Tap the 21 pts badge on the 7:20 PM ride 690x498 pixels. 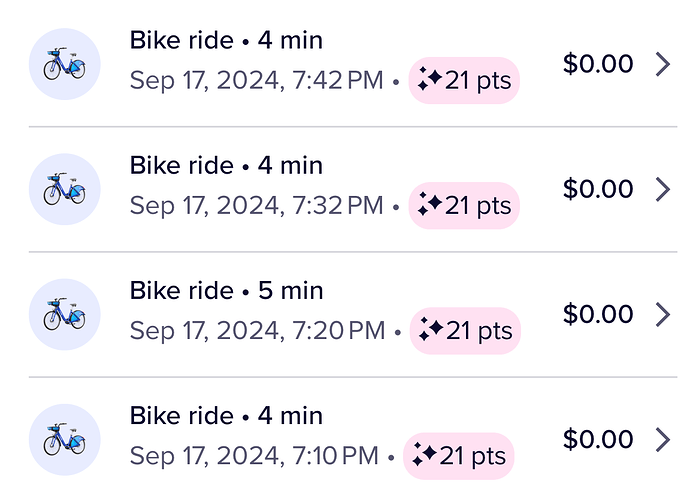click(x=464, y=331)
